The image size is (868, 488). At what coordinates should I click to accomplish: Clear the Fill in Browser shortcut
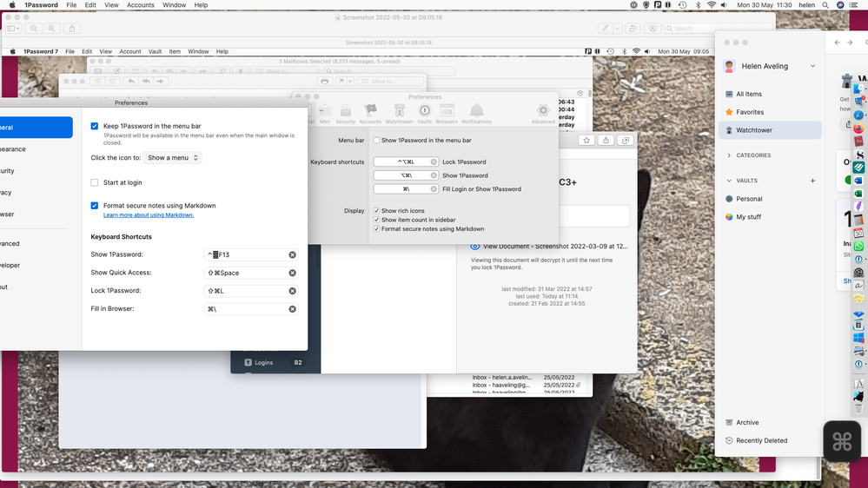coord(292,309)
